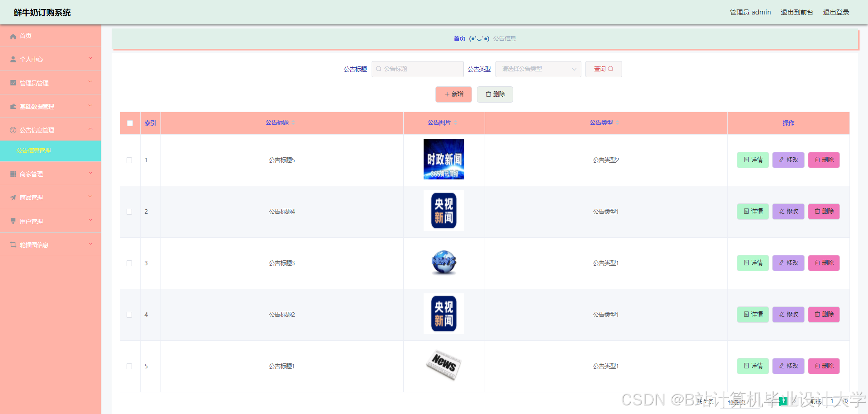Click the pink 删除 for 公告标题5
Viewport: 868px width, 414px height.
click(x=824, y=160)
